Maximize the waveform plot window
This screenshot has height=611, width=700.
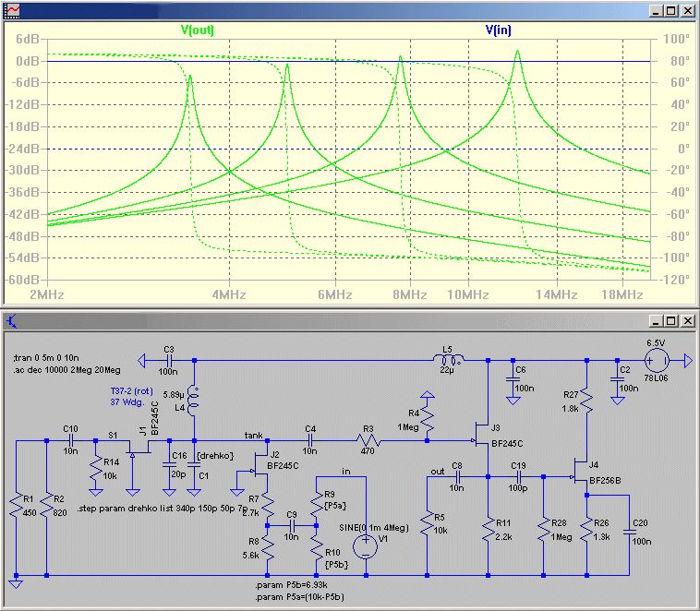click(x=671, y=11)
